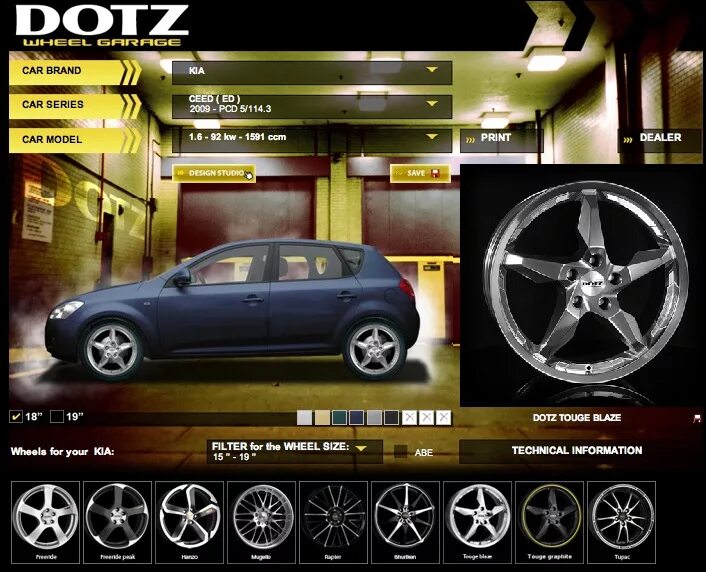
Task: Pick the Hanzo wheel design
Action: pos(190,522)
